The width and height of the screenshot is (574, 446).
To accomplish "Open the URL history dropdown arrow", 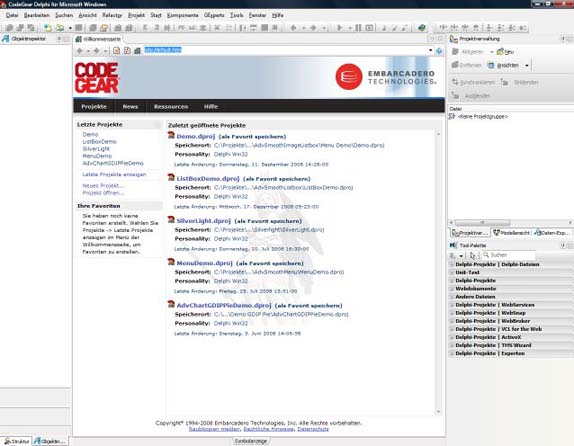I will (430, 50).
